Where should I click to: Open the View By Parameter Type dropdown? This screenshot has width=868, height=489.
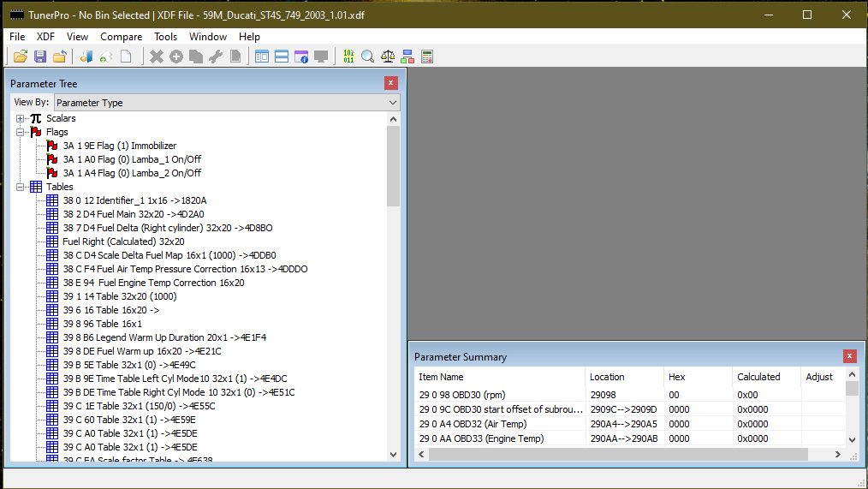pyautogui.click(x=227, y=103)
